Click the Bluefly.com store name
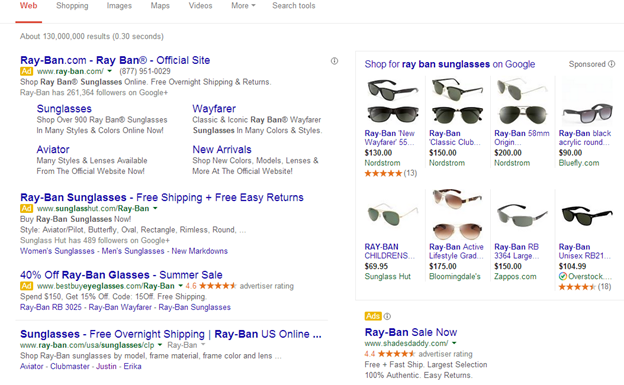Screen dimensions: 624x385 [579, 163]
